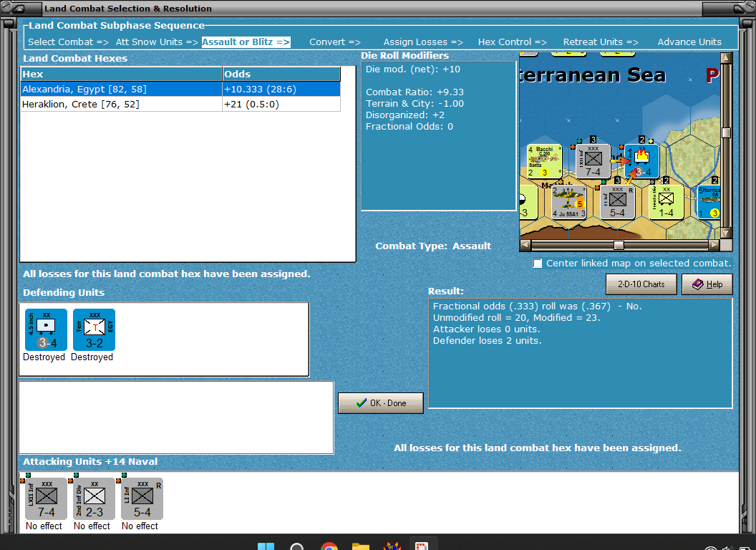Viewport: 756px width, 550px height.
Task: Click the Mediterranean Sea map label
Action: pyautogui.click(x=593, y=75)
